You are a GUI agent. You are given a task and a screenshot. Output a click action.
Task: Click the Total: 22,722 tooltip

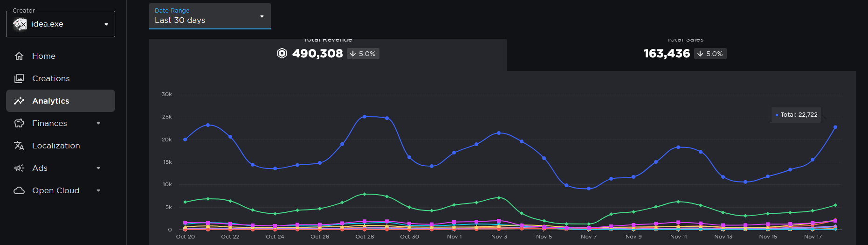(x=796, y=115)
